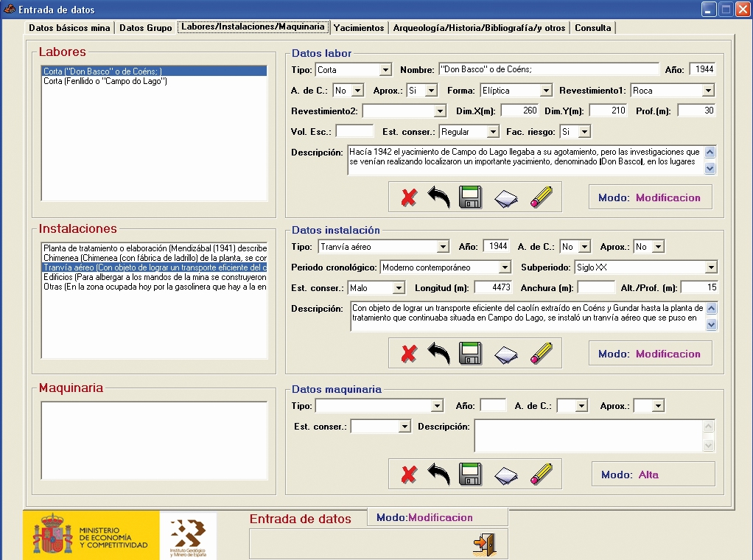This screenshot has width=753, height=560.
Task: Open the Datos básicos mina tab
Action: tap(69, 28)
